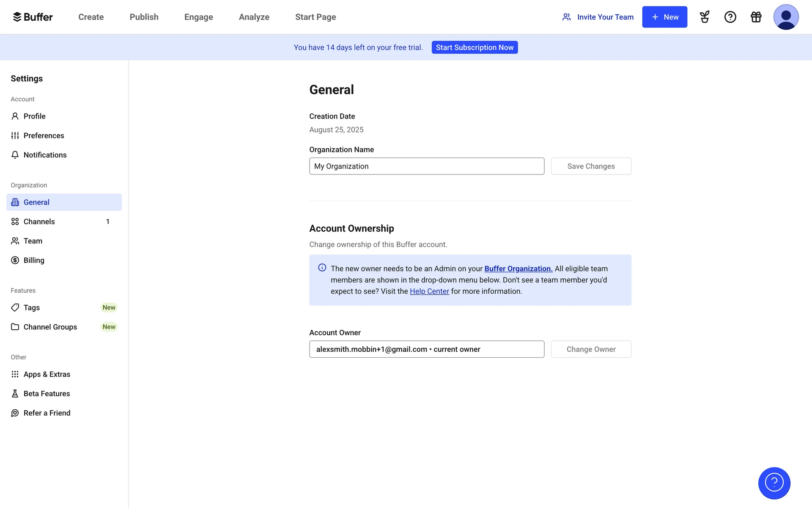Switch to the Analyze tab
This screenshot has height=508, width=812.
[x=254, y=17]
